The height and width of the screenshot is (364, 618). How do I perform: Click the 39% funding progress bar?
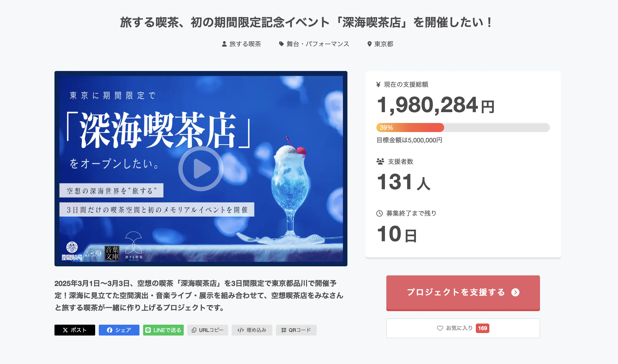(x=463, y=128)
